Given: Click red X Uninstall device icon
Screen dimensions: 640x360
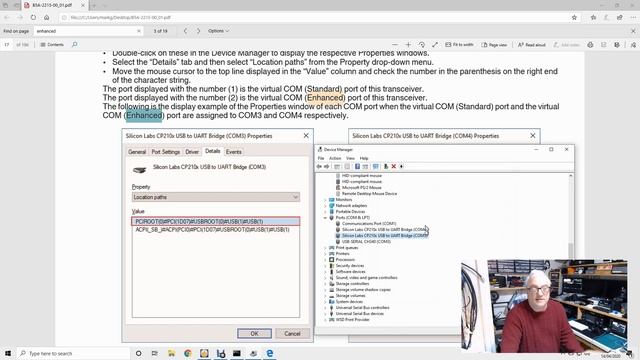Looking at the screenshot, I should 393,167.
